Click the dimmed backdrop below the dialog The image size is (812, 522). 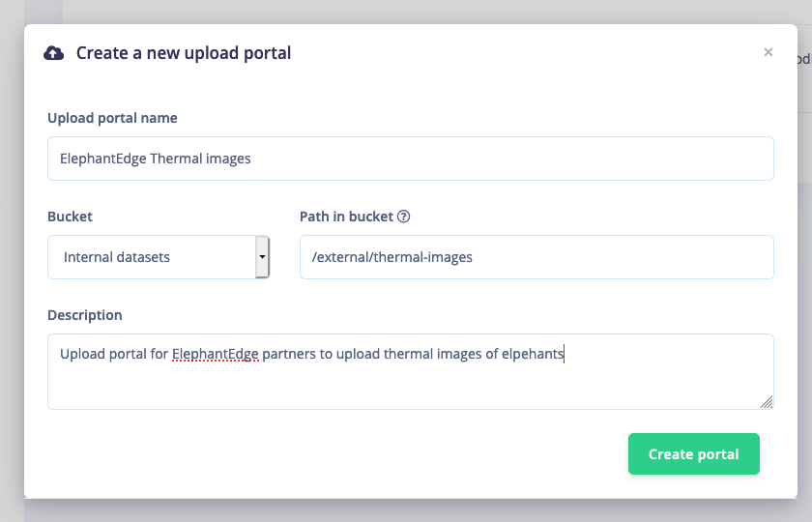coord(406,510)
